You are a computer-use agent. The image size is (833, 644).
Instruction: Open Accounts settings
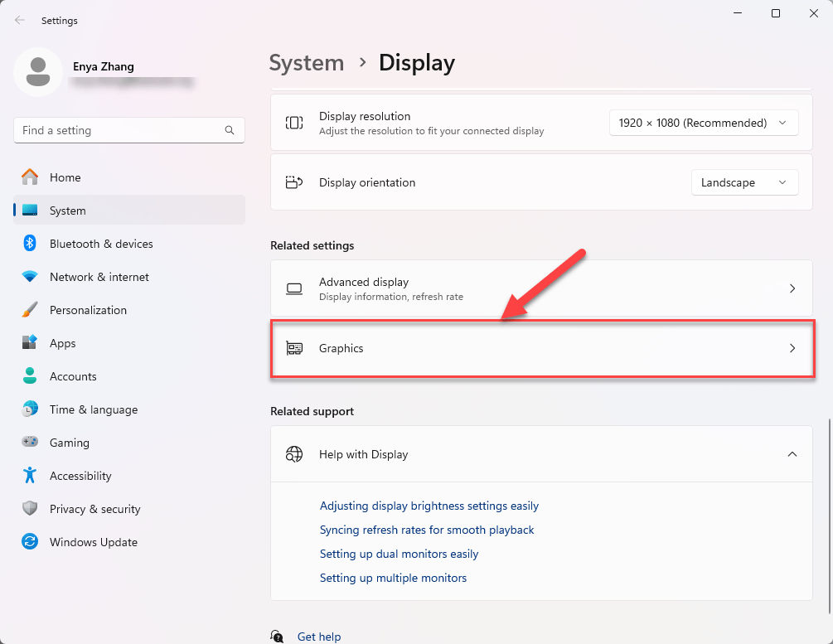(x=129, y=376)
